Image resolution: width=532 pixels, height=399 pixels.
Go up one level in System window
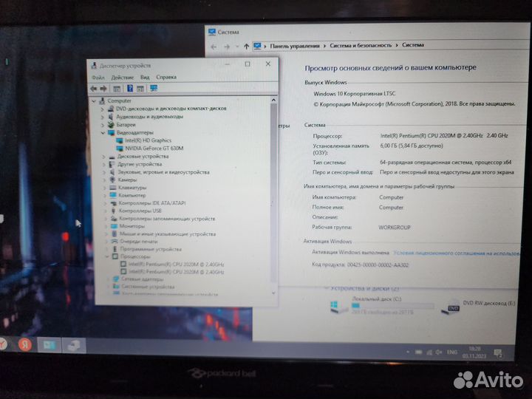(246, 47)
